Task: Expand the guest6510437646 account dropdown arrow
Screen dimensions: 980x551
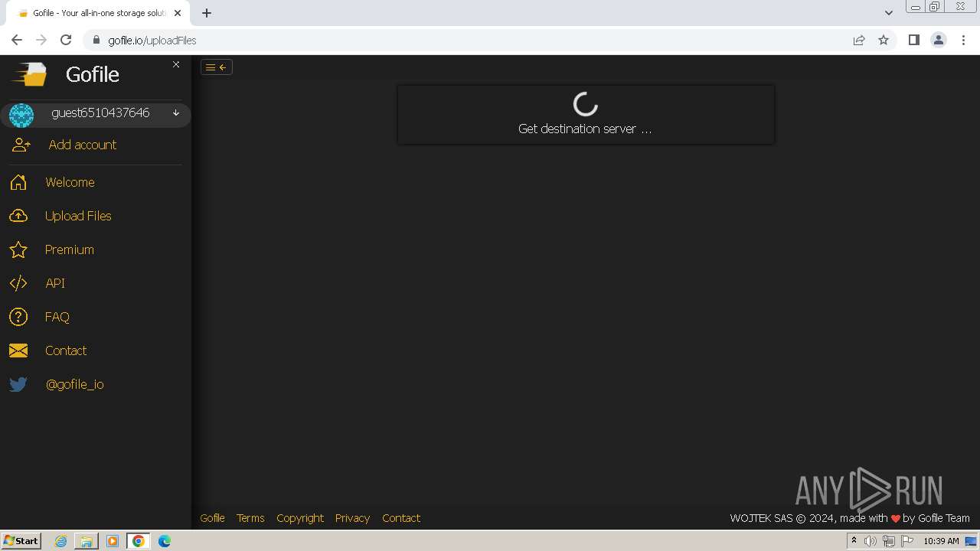Action: pos(176,112)
